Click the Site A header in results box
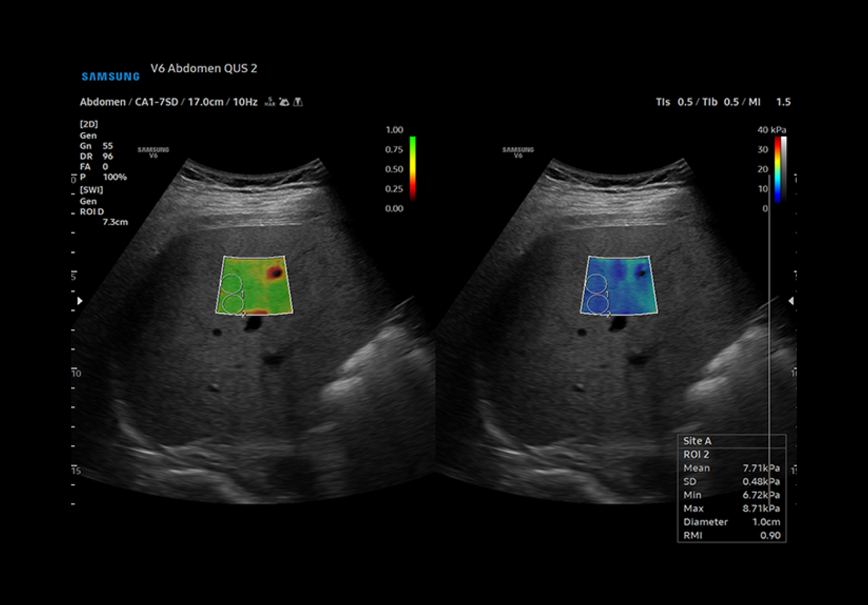 (698, 441)
